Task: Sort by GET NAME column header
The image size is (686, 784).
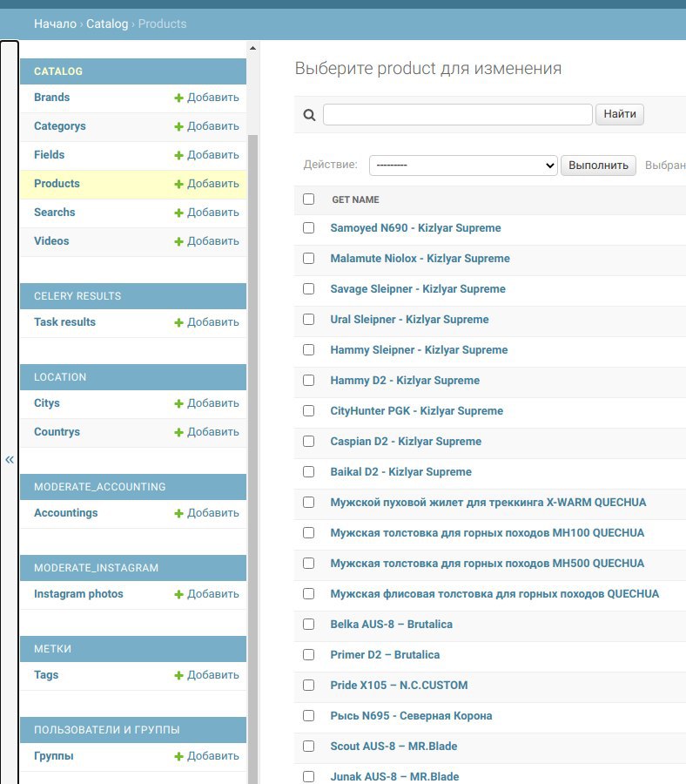Action: click(355, 199)
